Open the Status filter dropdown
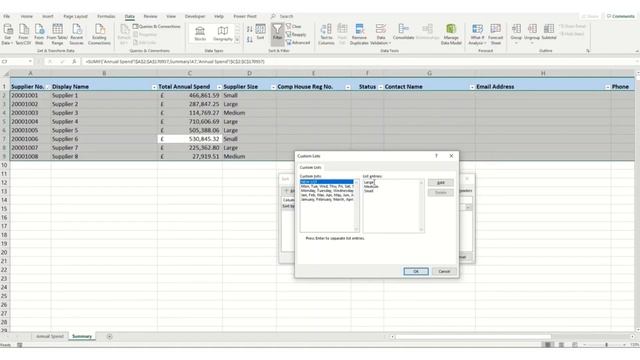The height and width of the screenshot is (360, 640). [380, 87]
